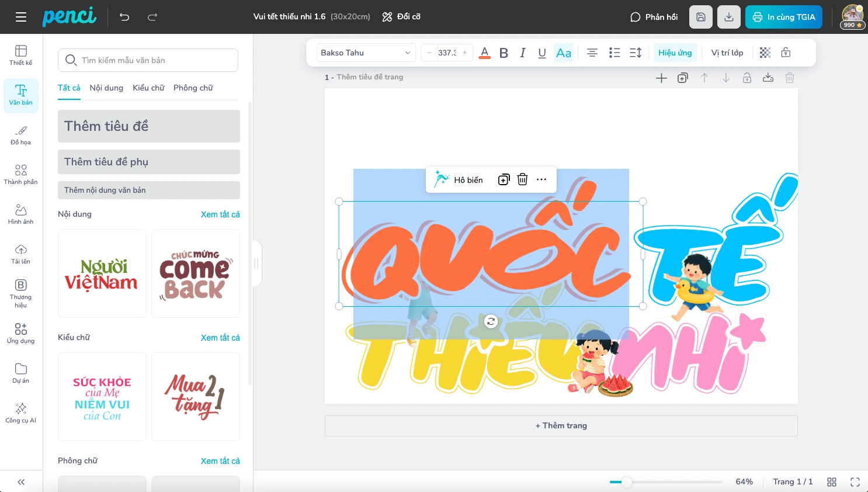Open the Hình ảnh sidebar panel
The height and width of the screenshot is (492, 868).
pos(21,214)
